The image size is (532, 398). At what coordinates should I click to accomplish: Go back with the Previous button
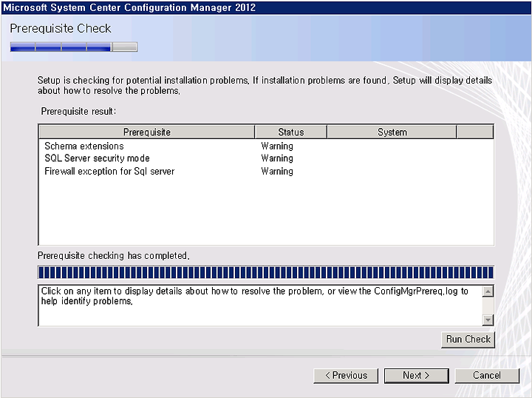tap(346, 376)
